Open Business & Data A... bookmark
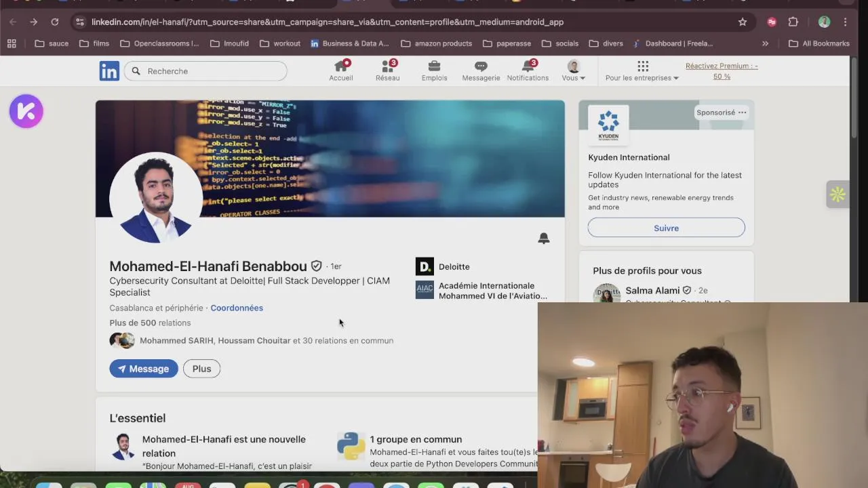The width and height of the screenshot is (868, 488). [349, 43]
